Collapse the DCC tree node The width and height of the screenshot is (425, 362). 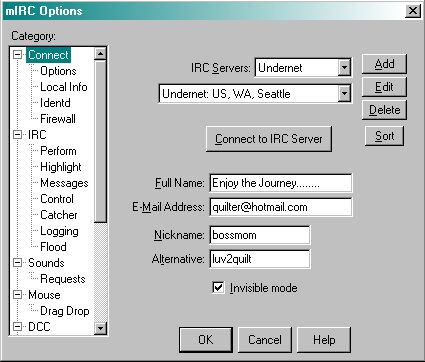(x=17, y=327)
